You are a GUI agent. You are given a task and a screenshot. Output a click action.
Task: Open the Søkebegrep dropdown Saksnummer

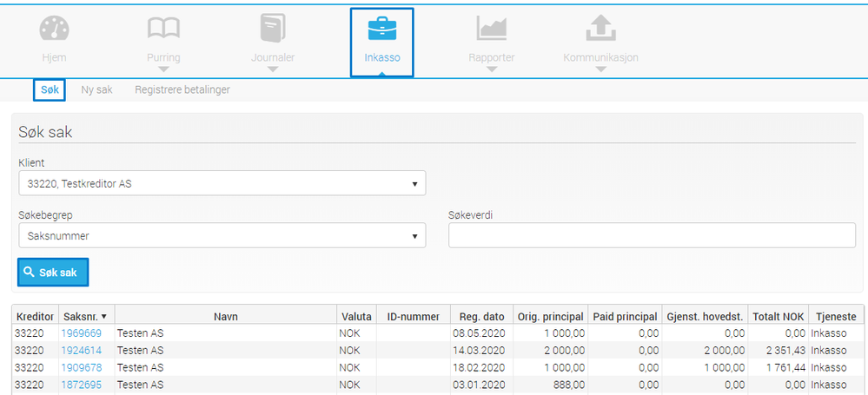(222, 235)
